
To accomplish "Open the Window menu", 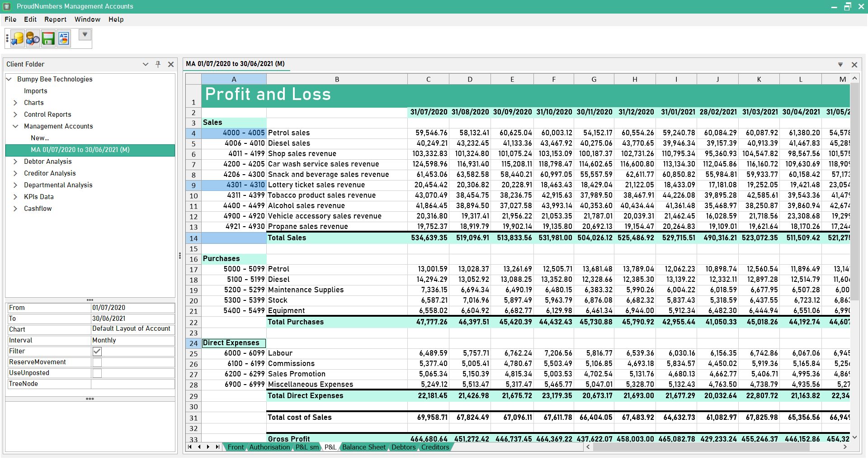I will (87, 19).
